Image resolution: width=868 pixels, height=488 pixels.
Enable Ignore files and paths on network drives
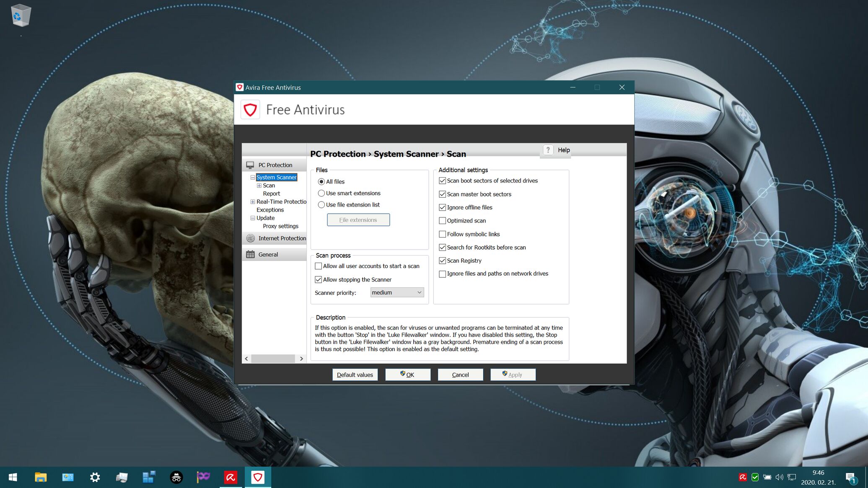(442, 274)
